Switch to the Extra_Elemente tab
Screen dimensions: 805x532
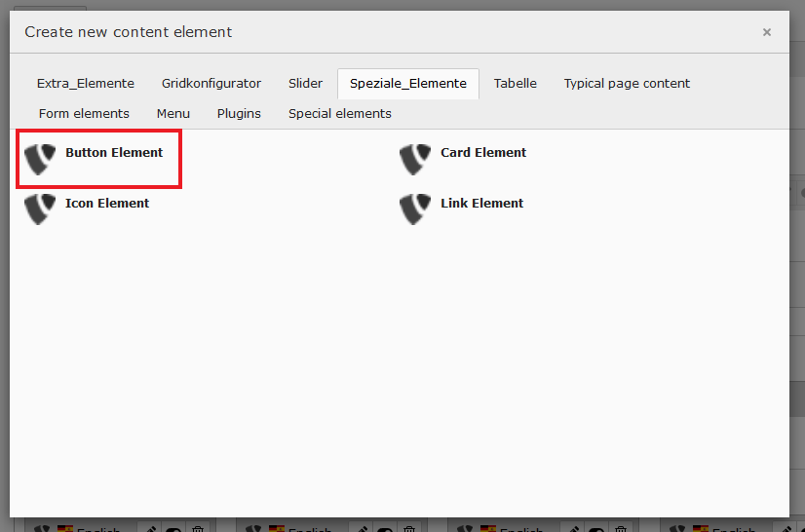pyautogui.click(x=86, y=83)
